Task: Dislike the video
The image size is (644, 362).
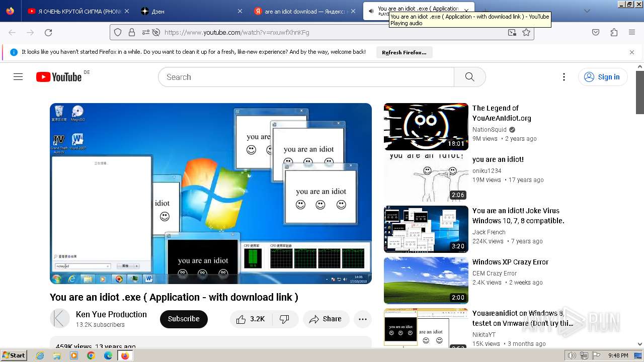Action: [x=285, y=319]
